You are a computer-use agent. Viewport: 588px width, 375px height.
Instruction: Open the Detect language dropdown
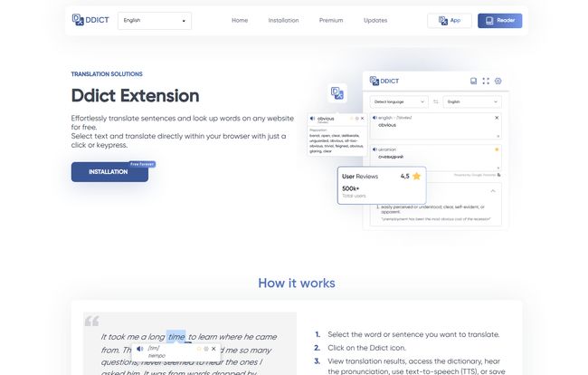[x=399, y=101]
